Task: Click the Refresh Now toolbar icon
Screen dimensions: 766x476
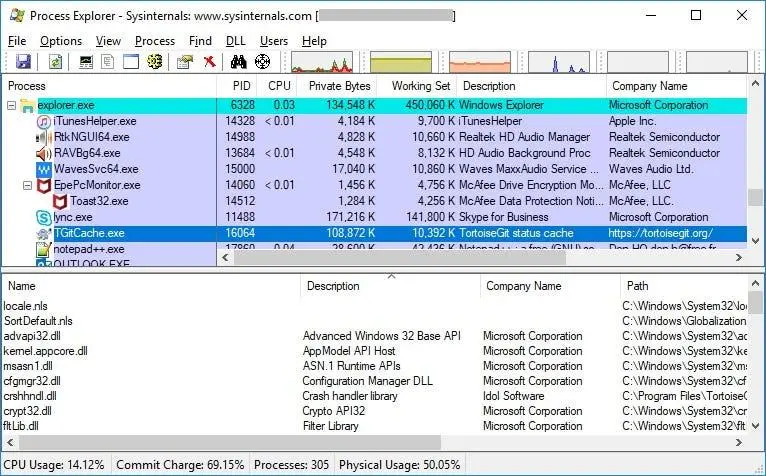Action: click(55, 62)
